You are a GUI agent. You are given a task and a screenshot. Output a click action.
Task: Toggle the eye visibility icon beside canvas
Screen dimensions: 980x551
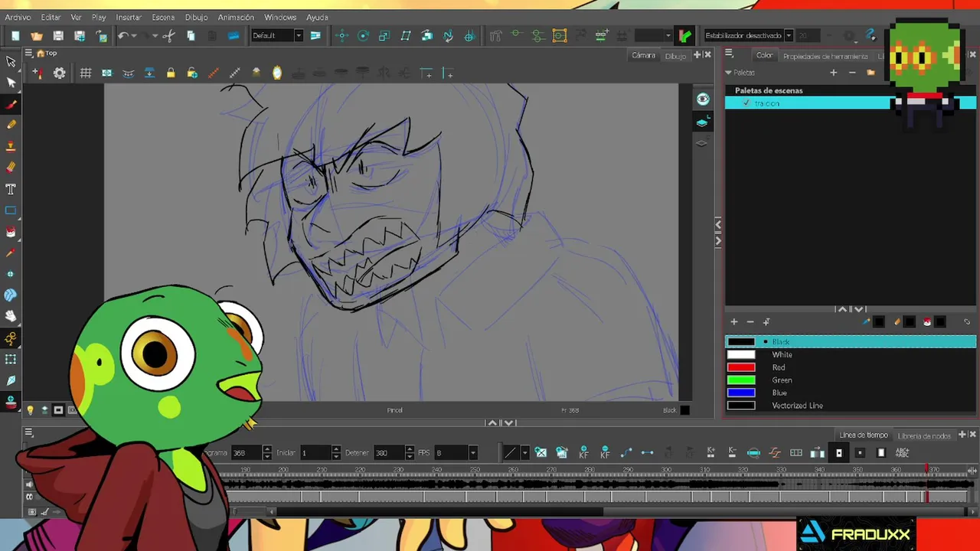(703, 99)
